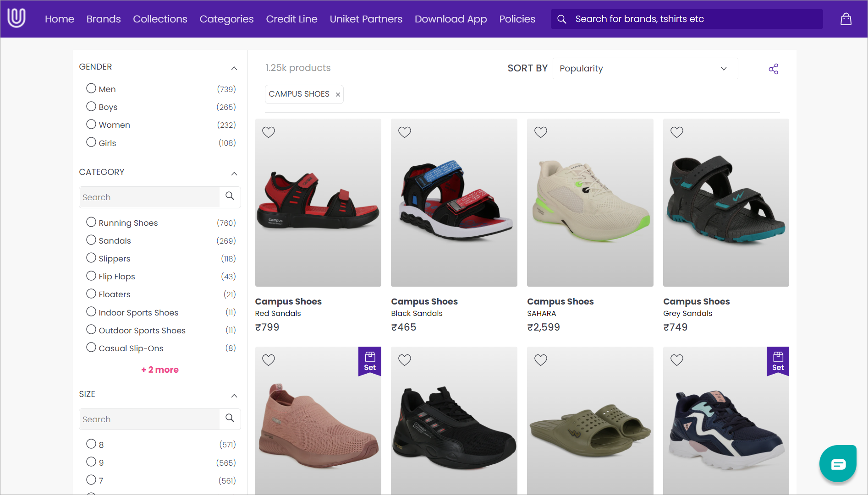Select the Floaters category filter
The width and height of the screenshot is (868, 495).
[91, 294]
